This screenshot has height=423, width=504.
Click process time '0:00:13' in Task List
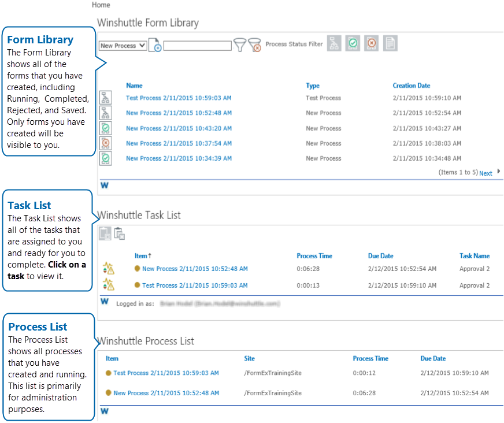click(x=308, y=285)
